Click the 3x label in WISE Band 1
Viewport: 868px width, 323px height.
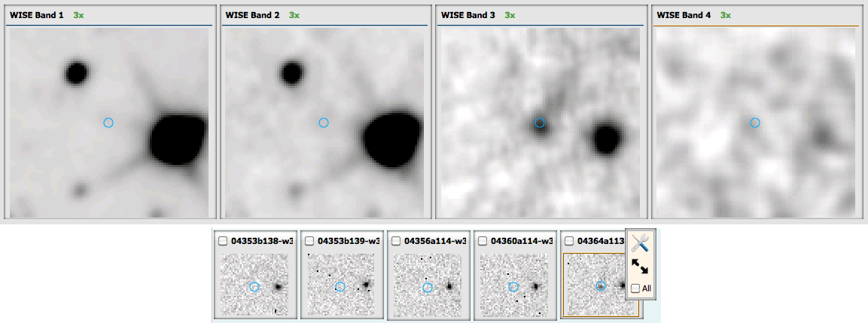click(78, 16)
